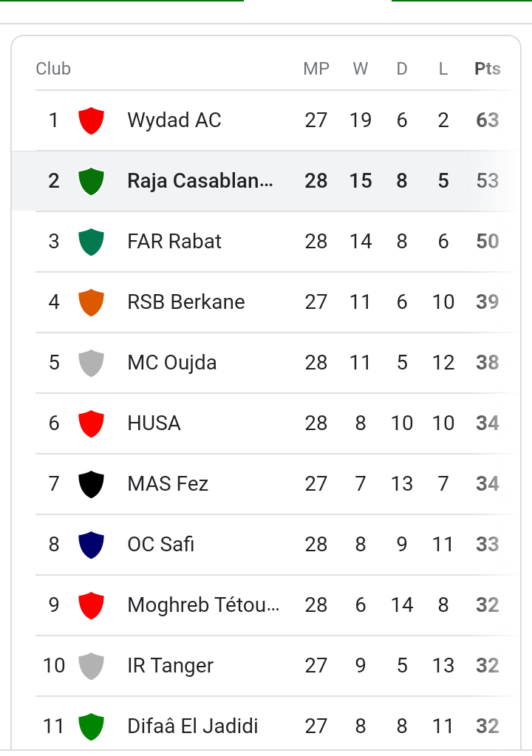Click Wydad AC's 63 points value
This screenshot has width=532, height=756.
coord(487,120)
